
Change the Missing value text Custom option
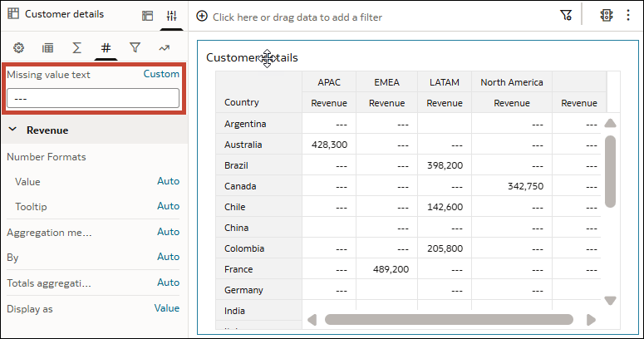(161, 74)
